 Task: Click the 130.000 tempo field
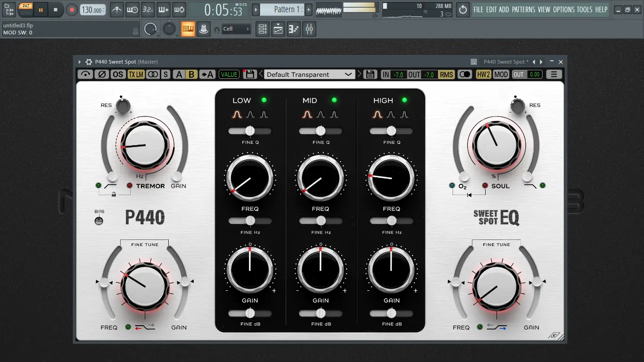click(93, 9)
